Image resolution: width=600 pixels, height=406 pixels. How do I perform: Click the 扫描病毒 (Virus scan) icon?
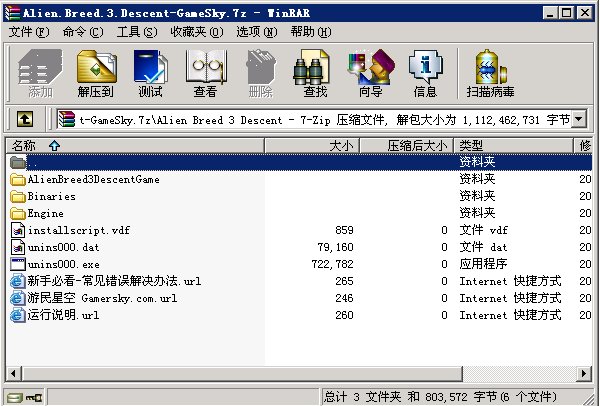(490, 73)
